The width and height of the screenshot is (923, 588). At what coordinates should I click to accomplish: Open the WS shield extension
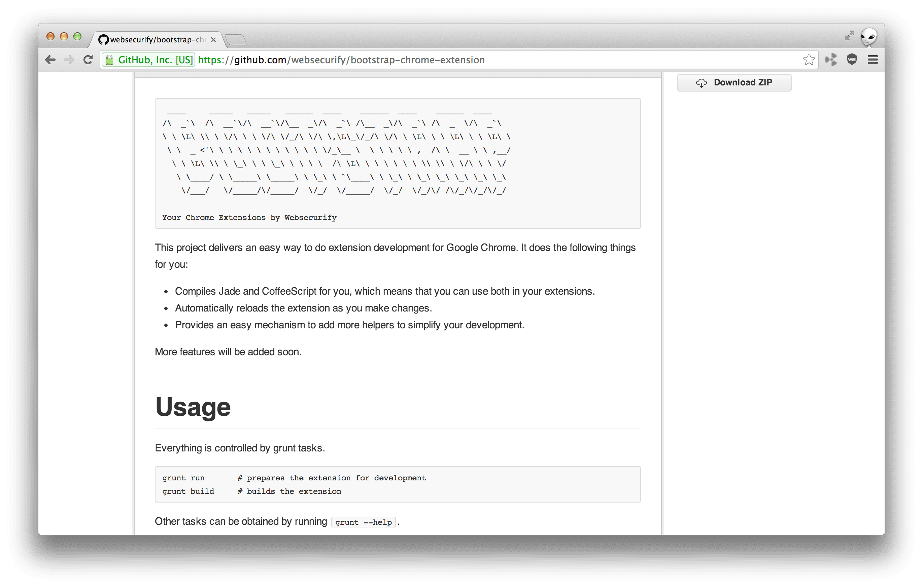click(852, 60)
